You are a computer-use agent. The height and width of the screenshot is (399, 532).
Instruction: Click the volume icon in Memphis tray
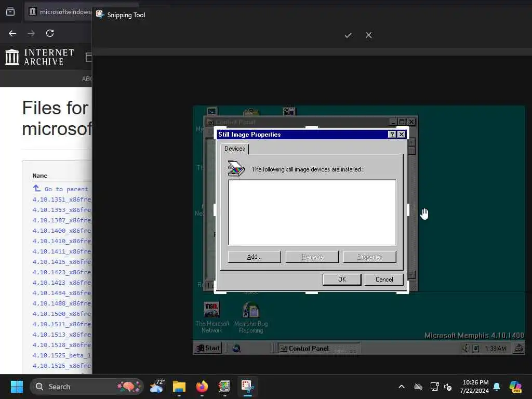pos(466,348)
